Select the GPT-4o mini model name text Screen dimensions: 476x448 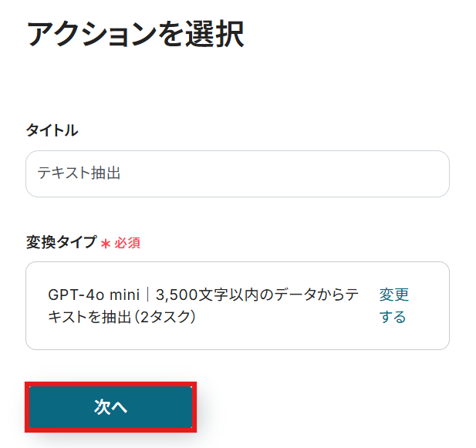pyautogui.click(x=94, y=295)
